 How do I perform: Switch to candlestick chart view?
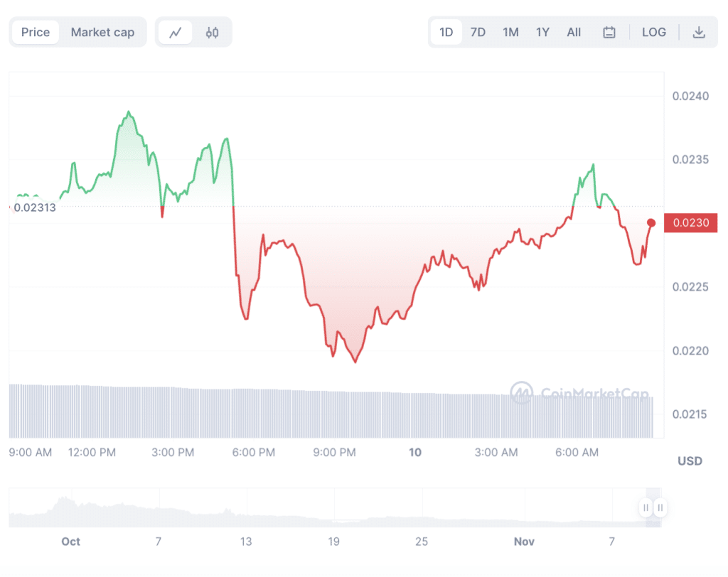[x=212, y=32]
